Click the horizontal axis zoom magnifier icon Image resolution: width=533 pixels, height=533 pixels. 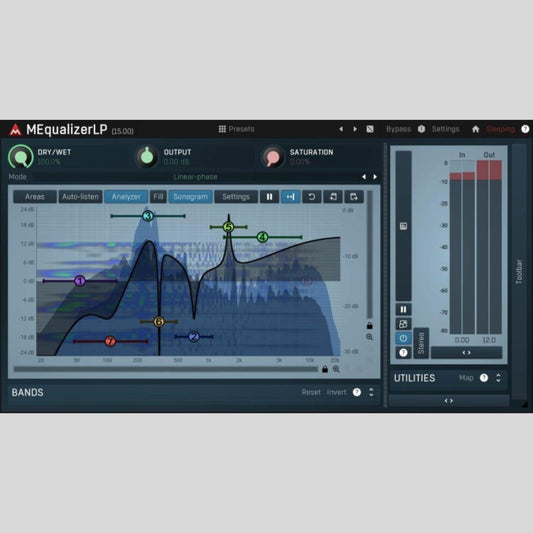click(x=336, y=369)
